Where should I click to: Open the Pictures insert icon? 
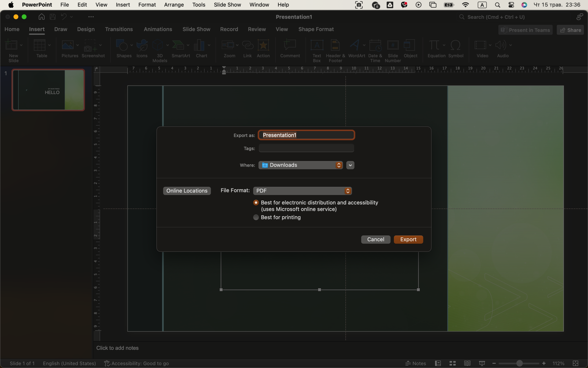68,45
